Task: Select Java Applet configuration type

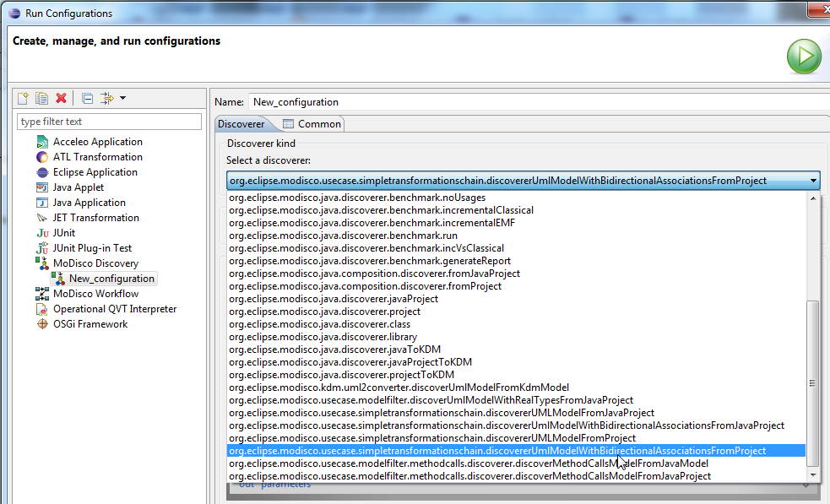Action: [x=79, y=187]
